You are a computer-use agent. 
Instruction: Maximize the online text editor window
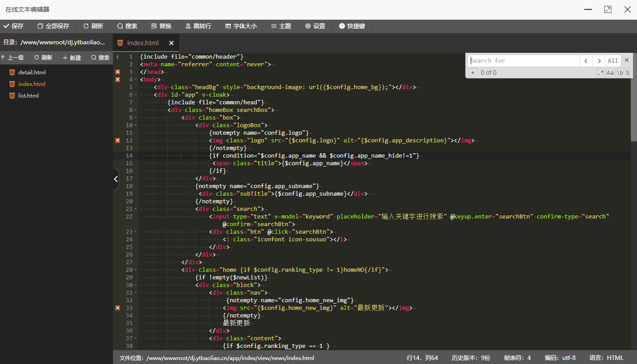point(607,9)
